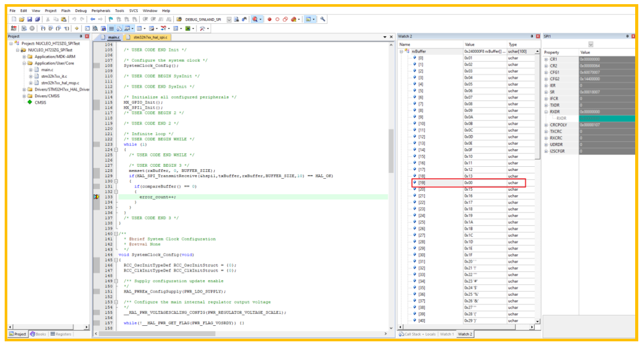
Task: Click the Undo toolbar icon
Action: pyautogui.click(x=74, y=19)
